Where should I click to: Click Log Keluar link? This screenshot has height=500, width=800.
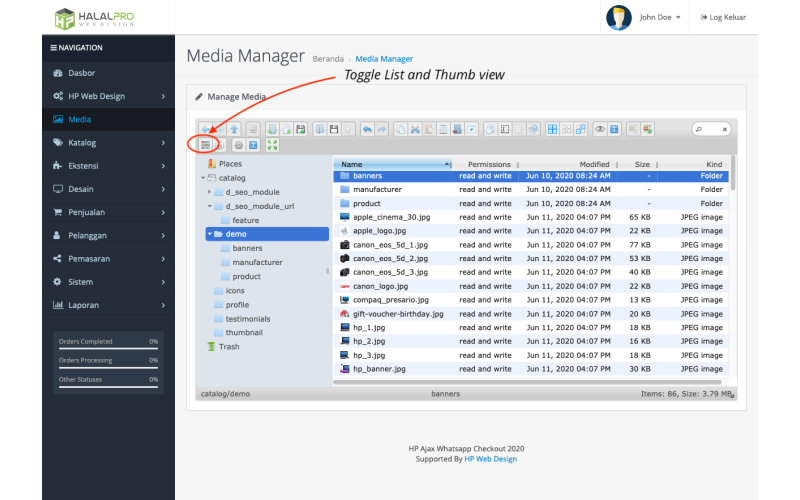(x=723, y=17)
